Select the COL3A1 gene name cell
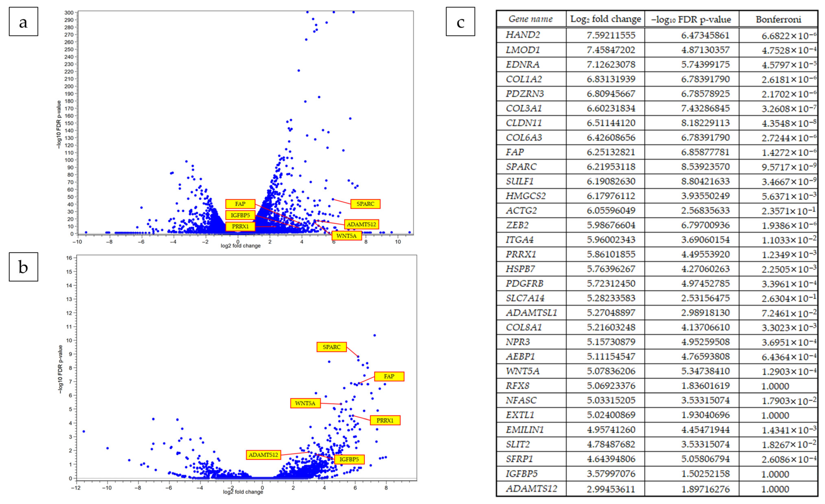The image size is (825, 504). 524,108
